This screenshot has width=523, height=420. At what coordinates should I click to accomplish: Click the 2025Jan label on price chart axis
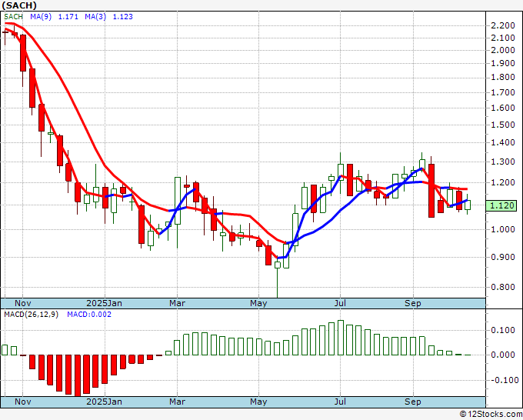(x=104, y=303)
